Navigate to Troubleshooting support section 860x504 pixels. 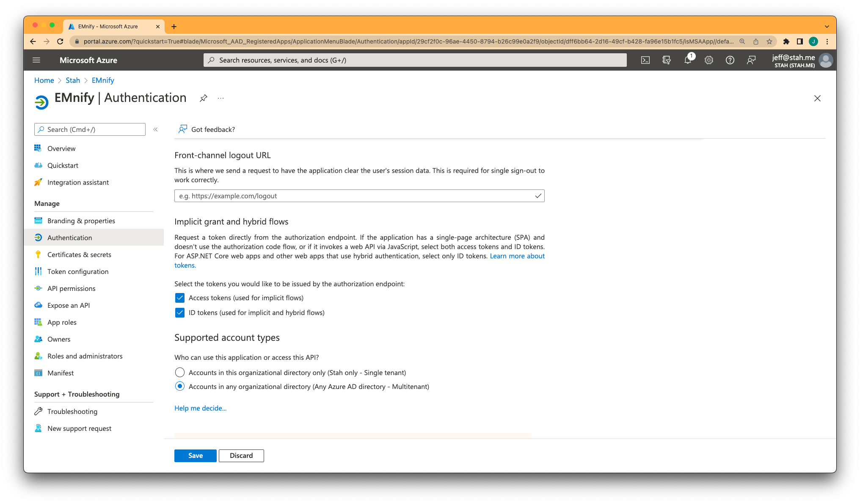[72, 411]
